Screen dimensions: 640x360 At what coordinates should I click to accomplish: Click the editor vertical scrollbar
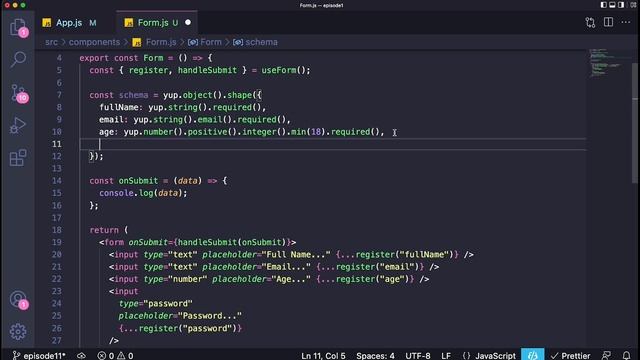point(635,122)
